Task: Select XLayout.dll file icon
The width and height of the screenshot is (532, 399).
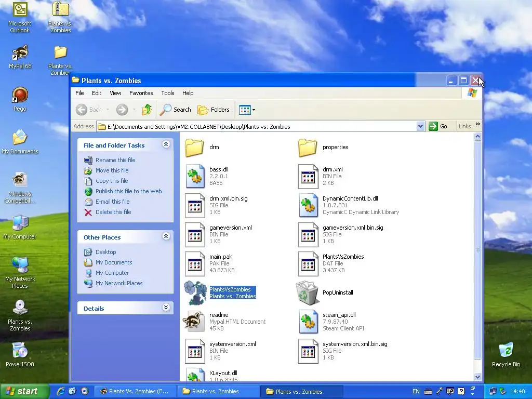Action: pyautogui.click(x=195, y=375)
